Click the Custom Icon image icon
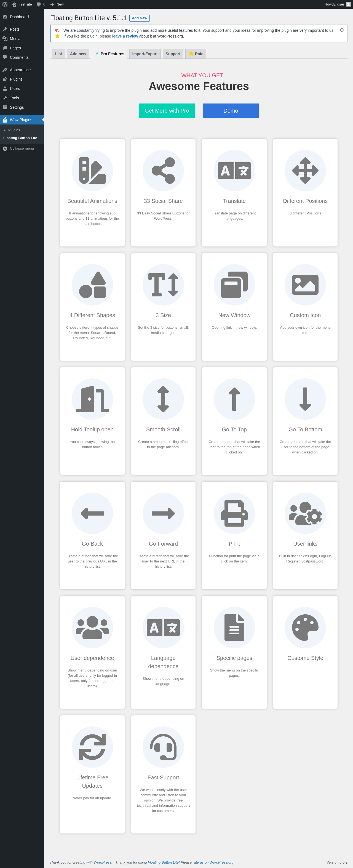This screenshot has height=868, width=353. tap(305, 285)
